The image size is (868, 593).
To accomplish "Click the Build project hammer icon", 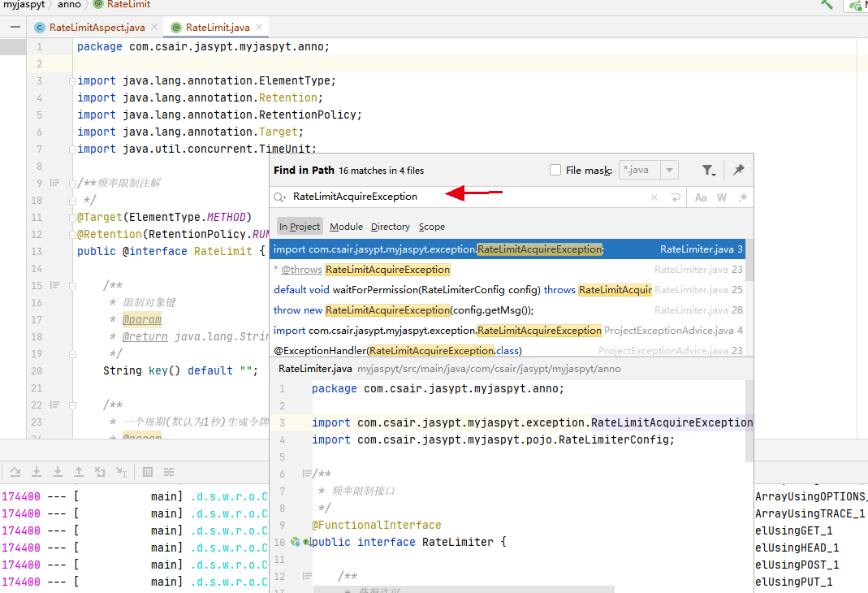I will (827, 4).
